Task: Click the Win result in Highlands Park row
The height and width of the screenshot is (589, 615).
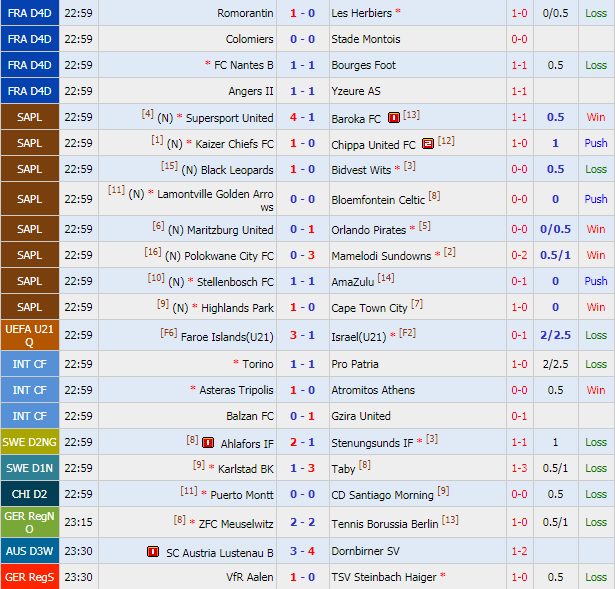Action: point(596,307)
